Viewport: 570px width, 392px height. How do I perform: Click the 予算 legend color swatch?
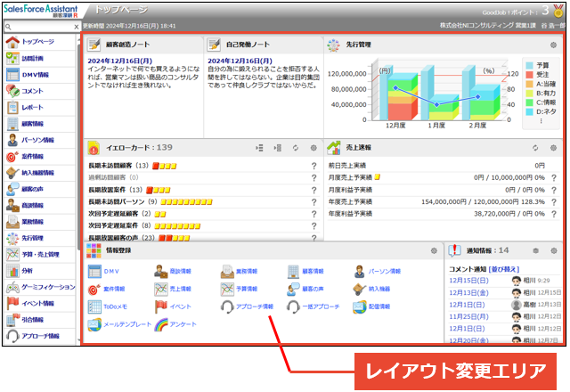(530, 65)
